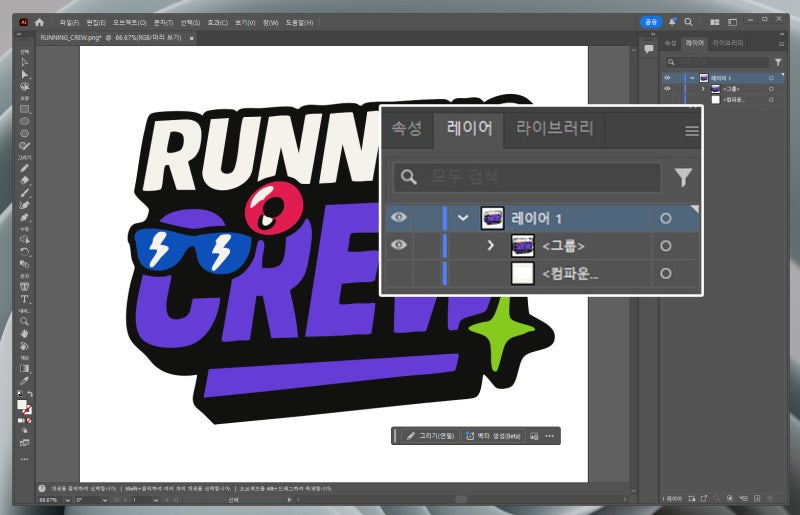The width and height of the screenshot is (800, 515).
Task: Click the search magnifier in top bar
Action: 688,21
